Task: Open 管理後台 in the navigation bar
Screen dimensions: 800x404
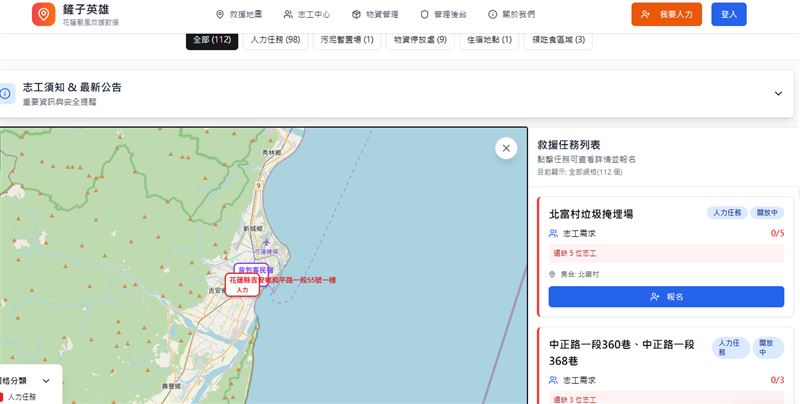Action: click(443, 14)
